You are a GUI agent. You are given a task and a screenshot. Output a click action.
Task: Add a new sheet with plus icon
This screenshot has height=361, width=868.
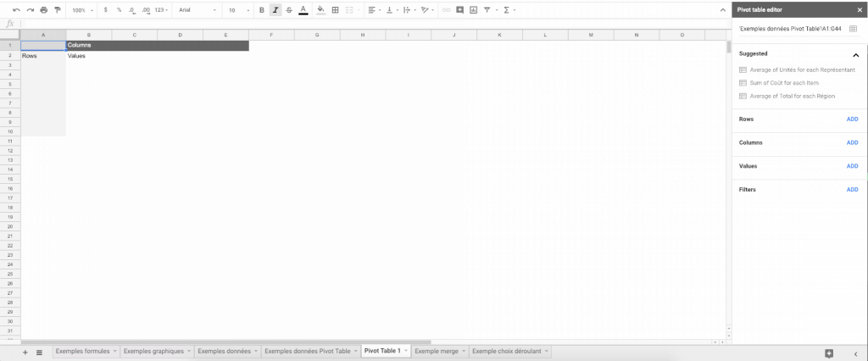pos(25,352)
